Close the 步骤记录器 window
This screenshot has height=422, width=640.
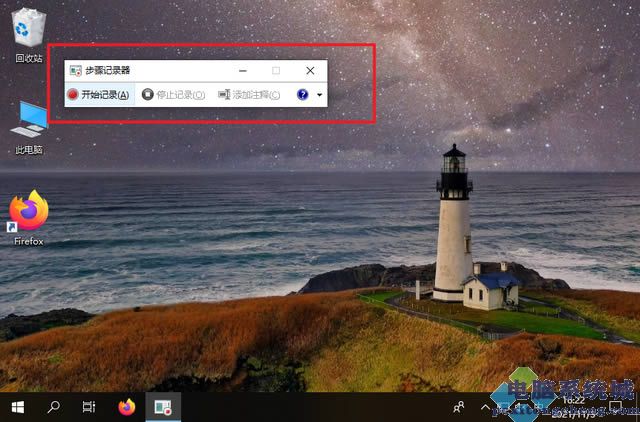[310, 71]
